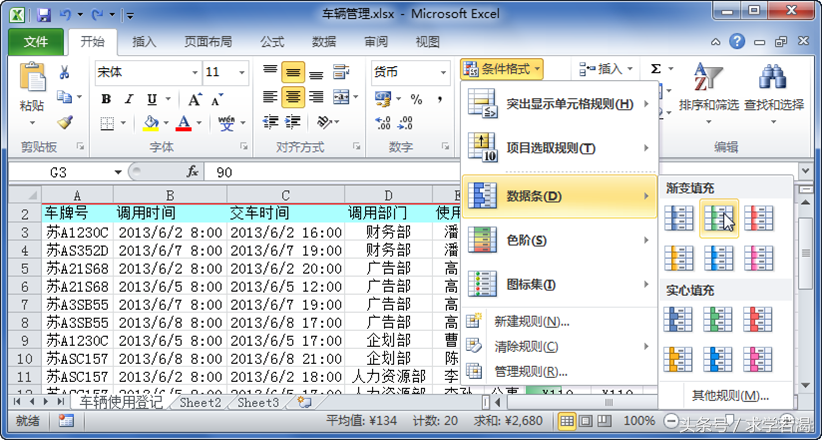Image resolution: width=822 pixels, height=440 pixels.
Task: Click the cell borders icon
Action: pyautogui.click(x=107, y=123)
